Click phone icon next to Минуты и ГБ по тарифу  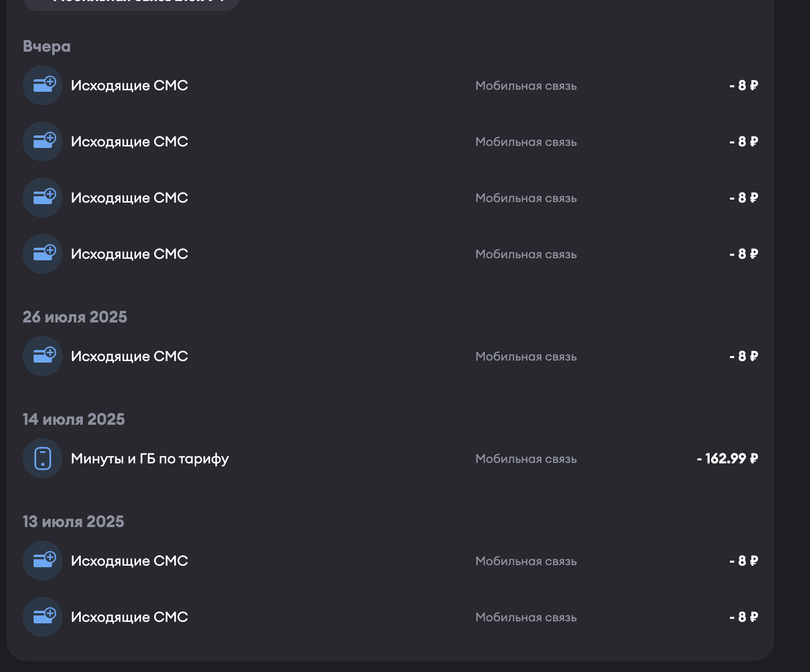tap(43, 458)
